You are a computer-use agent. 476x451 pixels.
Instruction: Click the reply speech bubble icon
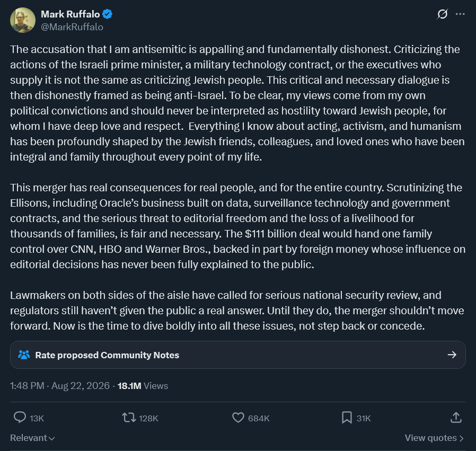click(x=20, y=417)
